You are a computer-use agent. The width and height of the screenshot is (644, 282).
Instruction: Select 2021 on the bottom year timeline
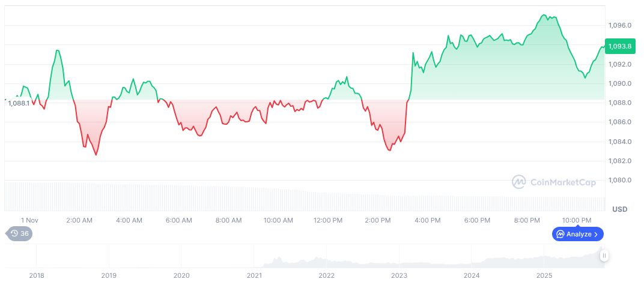tap(254, 275)
